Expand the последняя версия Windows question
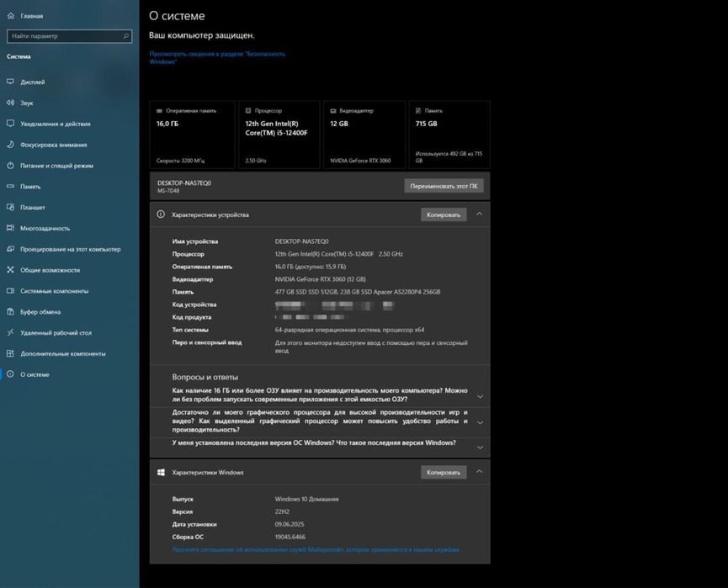The image size is (728, 588). point(480,447)
